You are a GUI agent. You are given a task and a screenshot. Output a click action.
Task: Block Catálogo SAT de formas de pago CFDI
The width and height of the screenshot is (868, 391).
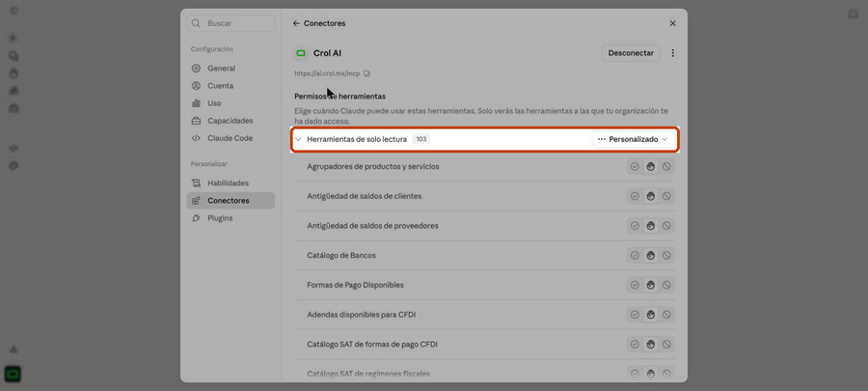coord(666,345)
